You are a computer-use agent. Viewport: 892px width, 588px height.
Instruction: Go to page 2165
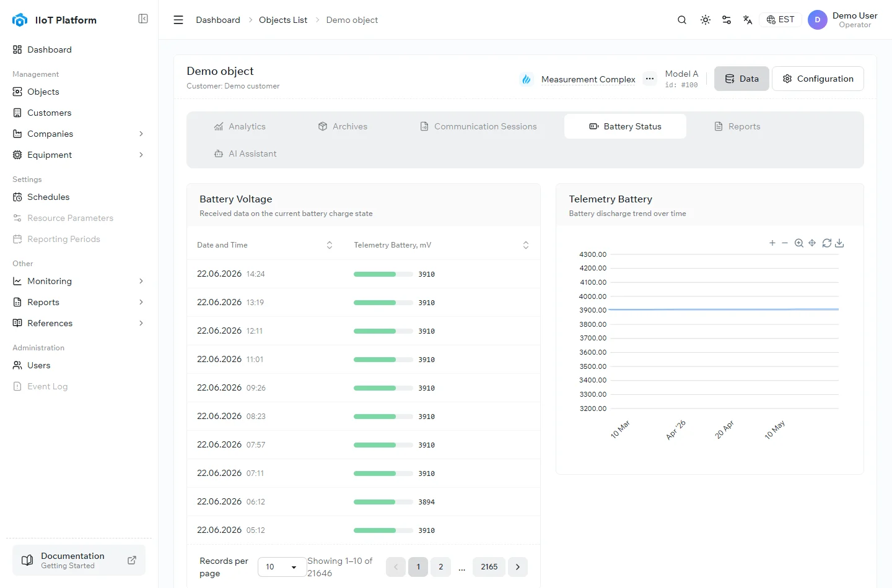(x=489, y=567)
